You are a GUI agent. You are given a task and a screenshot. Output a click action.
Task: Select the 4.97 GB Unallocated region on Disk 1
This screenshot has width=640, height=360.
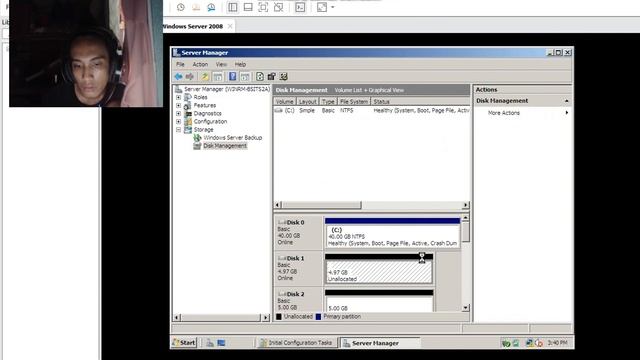coord(379,269)
